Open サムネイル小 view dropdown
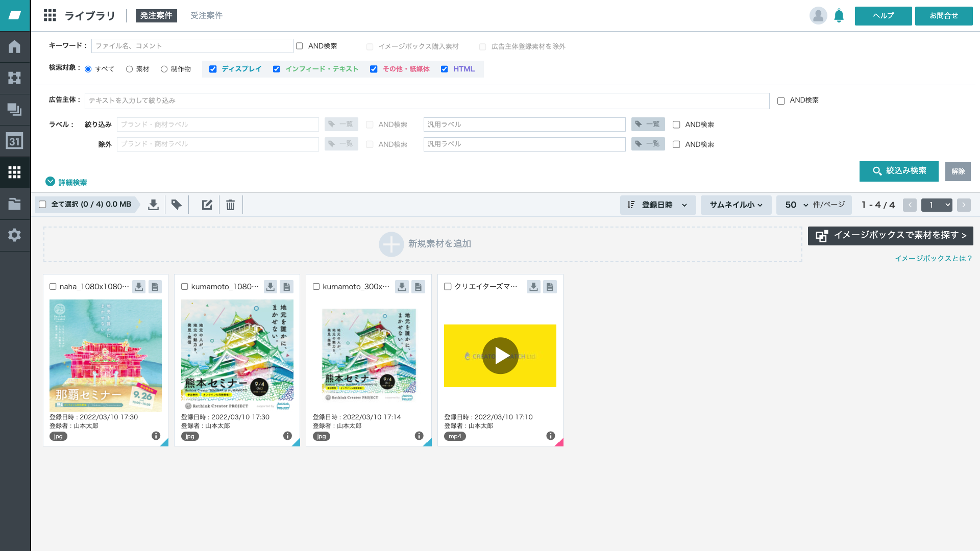 [x=736, y=205]
